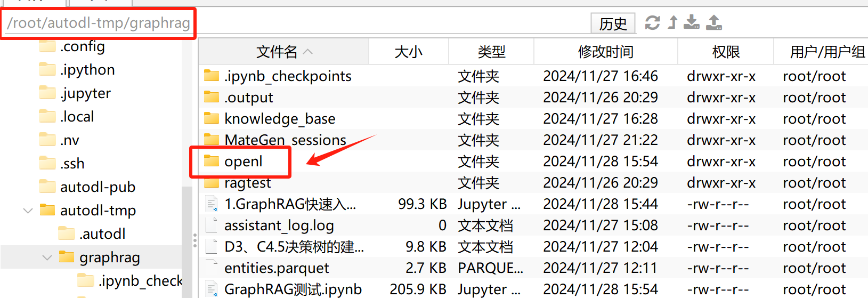
Task: Click the D3、C4.5决策树 file icon
Action: 212,246
